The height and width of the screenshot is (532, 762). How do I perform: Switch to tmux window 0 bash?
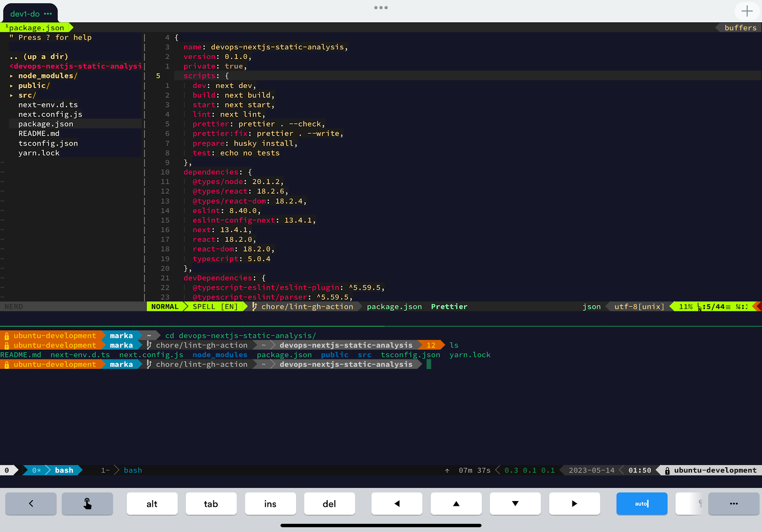pyautogui.click(x=52, y=470)
